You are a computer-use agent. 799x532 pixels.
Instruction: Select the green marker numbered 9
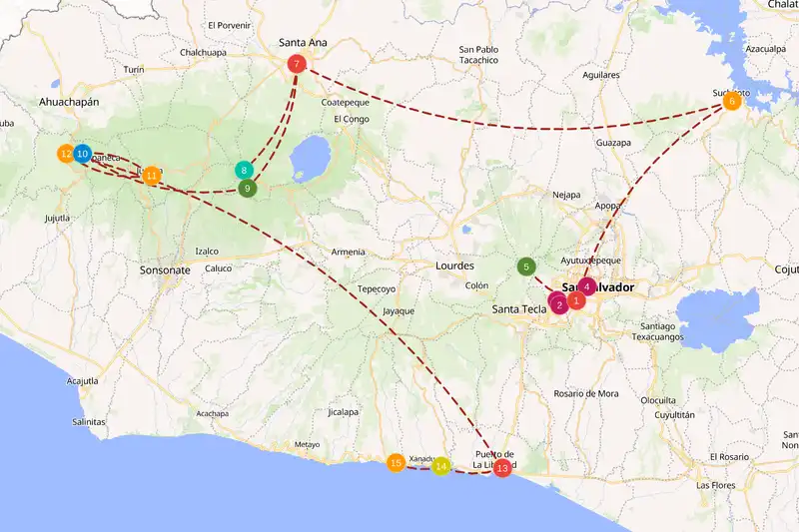tap(247, 189)
